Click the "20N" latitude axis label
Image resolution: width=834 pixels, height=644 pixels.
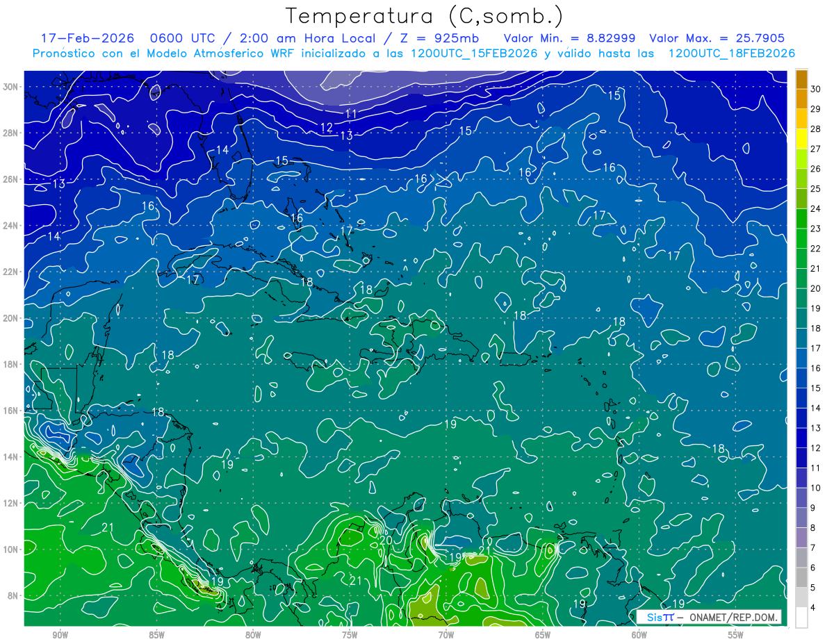tap(12, 318)
